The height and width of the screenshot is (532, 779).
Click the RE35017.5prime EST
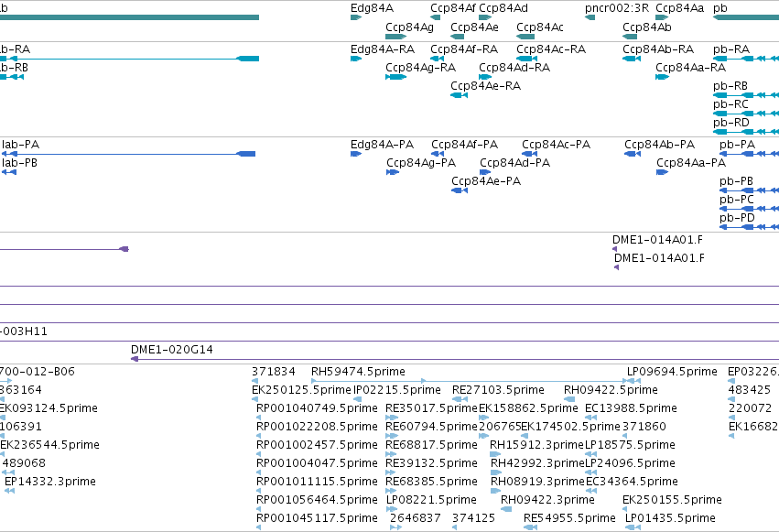tap(392, 418)
